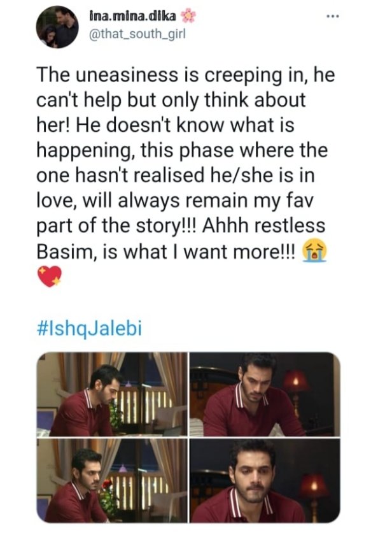Click the phrase 'fav part of the story'
Viewport: 392px width, 535px height.
(x=175, y=213)
